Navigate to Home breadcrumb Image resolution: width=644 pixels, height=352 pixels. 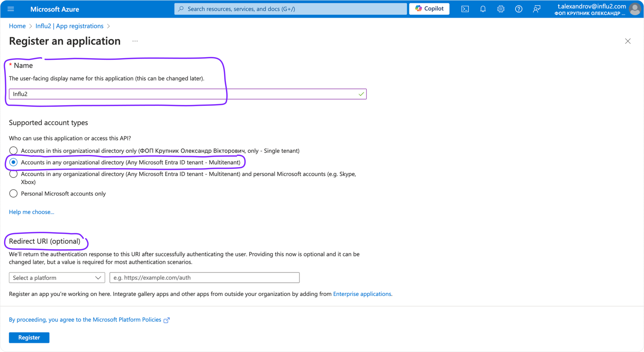point(17,26)
